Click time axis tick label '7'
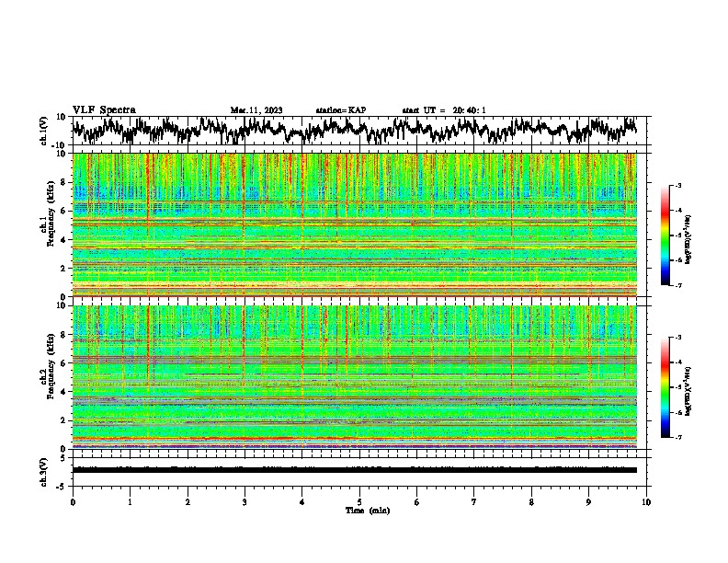The width and height of the screenshot is (728, 563). (x=474, y=502)
